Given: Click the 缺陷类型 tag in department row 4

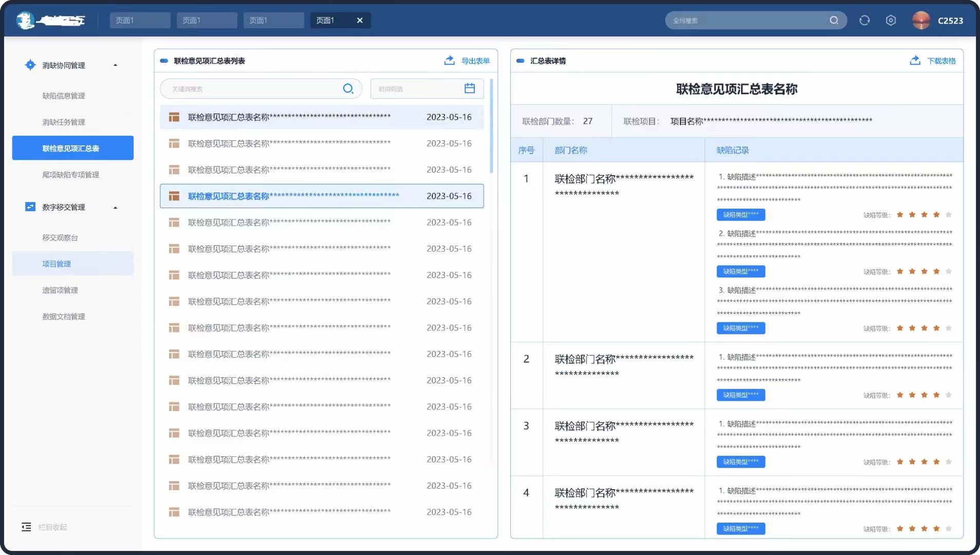Looking at the screenshot, I should pos(741,528).
